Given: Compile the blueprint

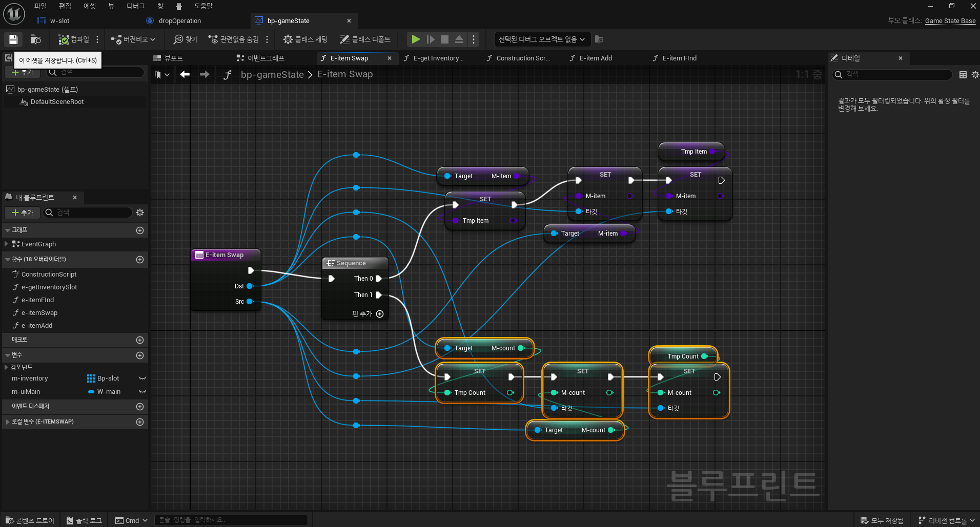Looking at the screenshot, I should coord(74,39).
